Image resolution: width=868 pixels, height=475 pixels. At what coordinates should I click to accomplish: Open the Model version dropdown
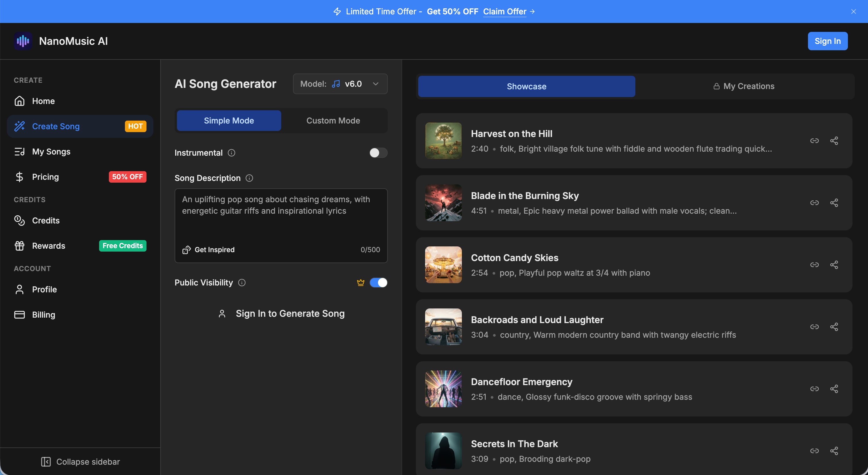pyautogui.click(x=340, y=84)
